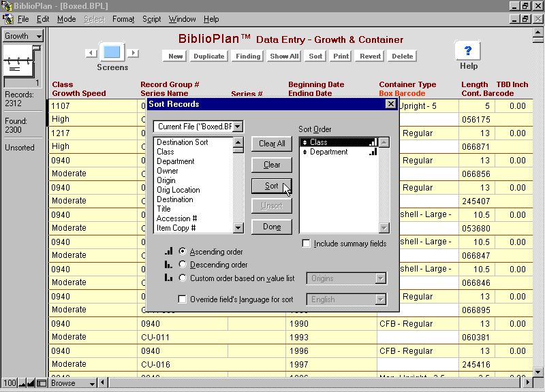Screen dimensions: 545x392
Task: Click Sort Order list scroll up arrow
Action: (384, 142)
